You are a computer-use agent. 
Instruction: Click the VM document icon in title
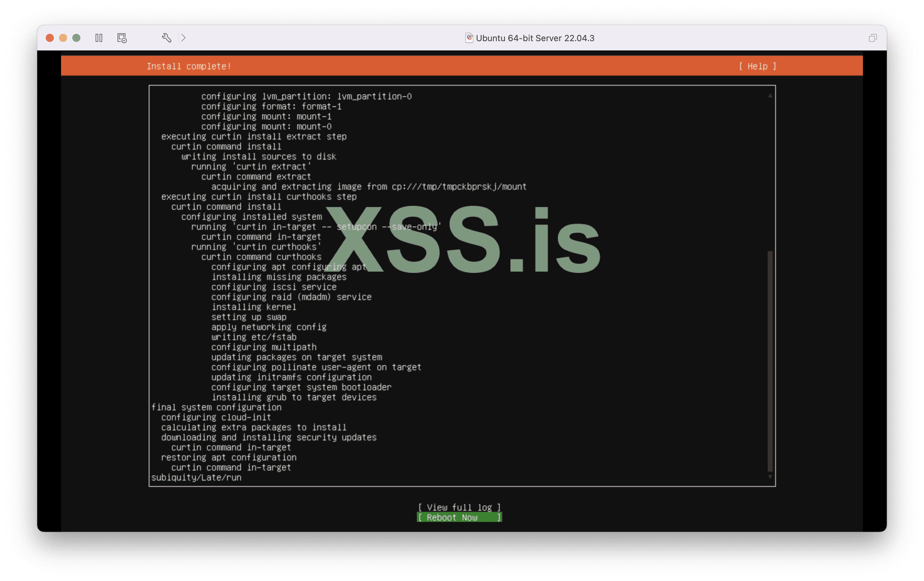[469, 38]
